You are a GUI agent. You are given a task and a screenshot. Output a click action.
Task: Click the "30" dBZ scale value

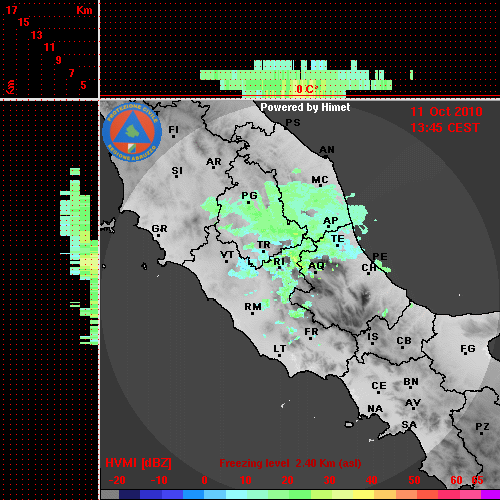[x=329, y=480]
